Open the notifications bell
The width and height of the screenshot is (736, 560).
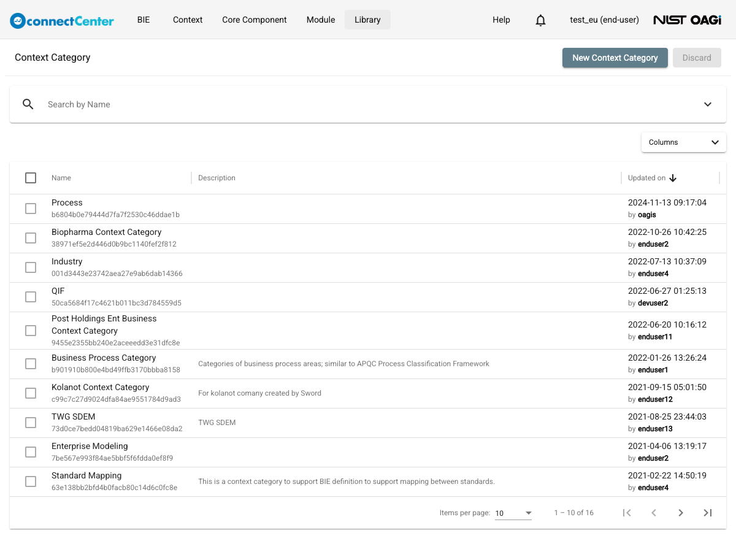pyautogui.click(x=540, y=20)
